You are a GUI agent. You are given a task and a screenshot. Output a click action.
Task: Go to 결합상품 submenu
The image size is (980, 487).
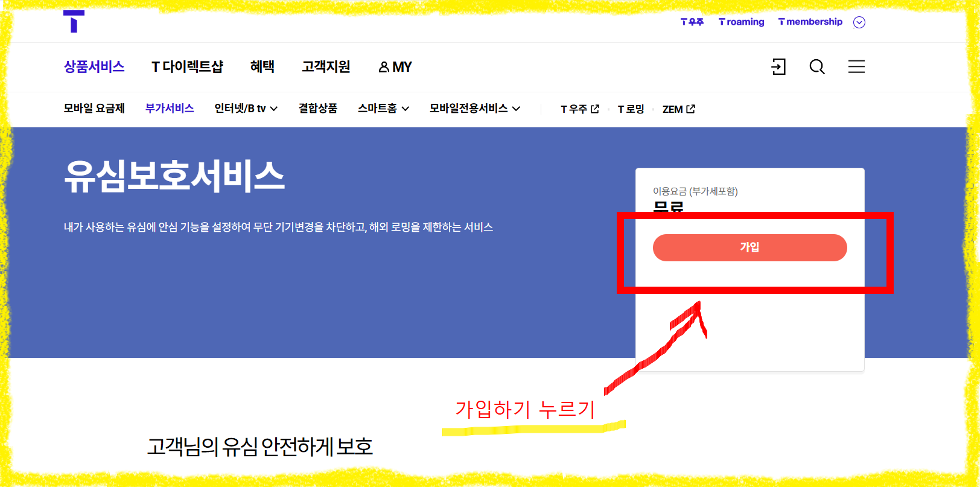click(318, 109)
